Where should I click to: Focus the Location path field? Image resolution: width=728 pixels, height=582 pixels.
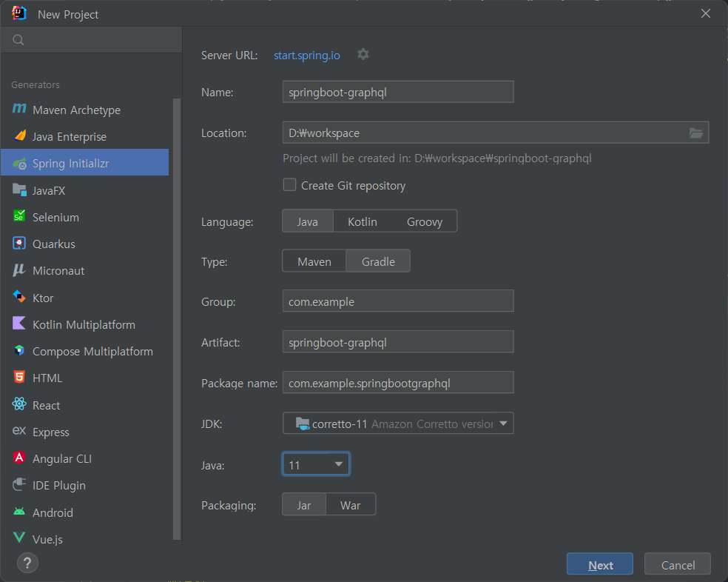point(496,133)
